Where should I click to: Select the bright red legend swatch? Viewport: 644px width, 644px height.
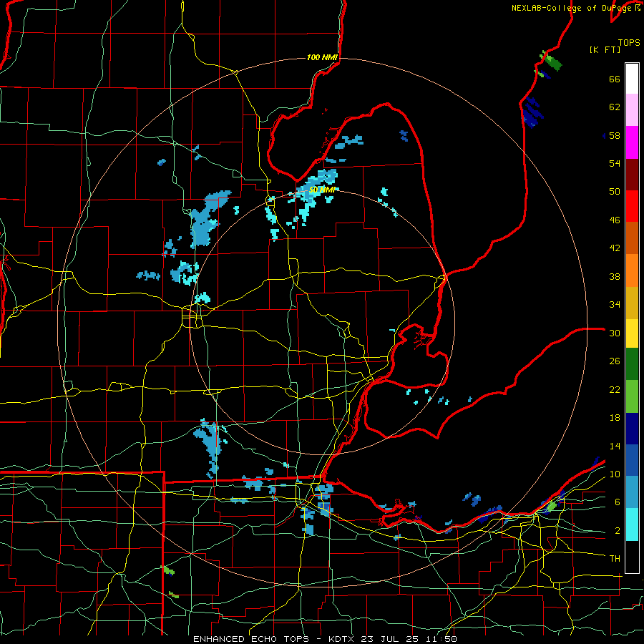coord(632,206)
